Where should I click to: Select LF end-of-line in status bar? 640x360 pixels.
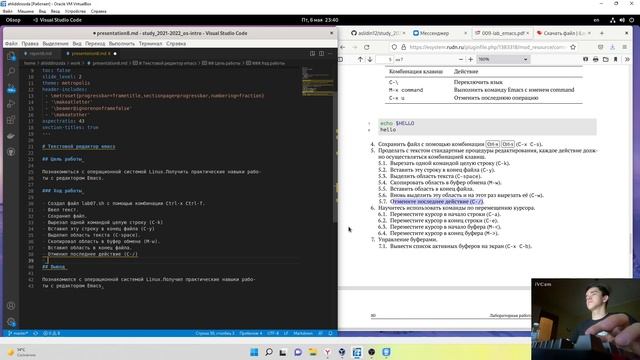(286, 333)
